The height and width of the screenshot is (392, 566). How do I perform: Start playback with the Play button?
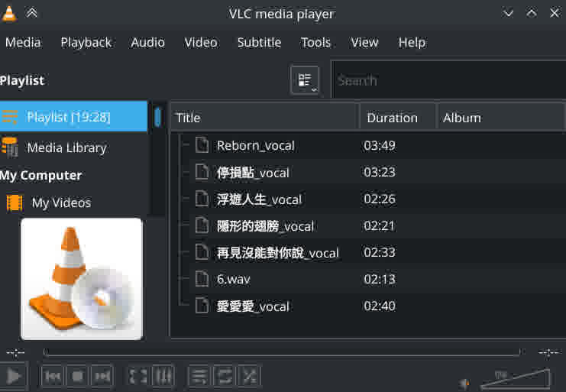point(13,377)
